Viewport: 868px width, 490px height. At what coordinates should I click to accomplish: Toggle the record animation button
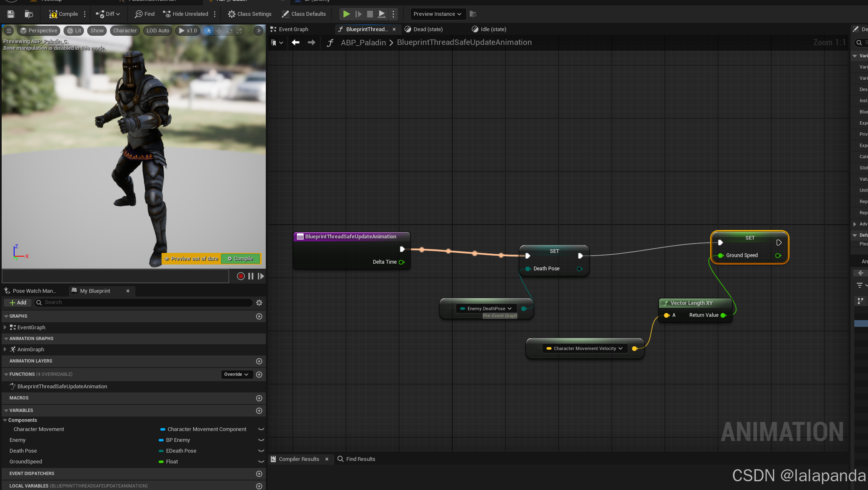(240, 276)
